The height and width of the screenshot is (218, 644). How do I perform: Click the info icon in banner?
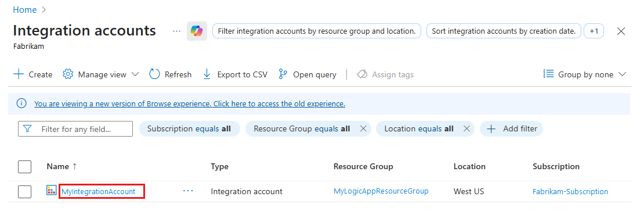tap(22, 103)
